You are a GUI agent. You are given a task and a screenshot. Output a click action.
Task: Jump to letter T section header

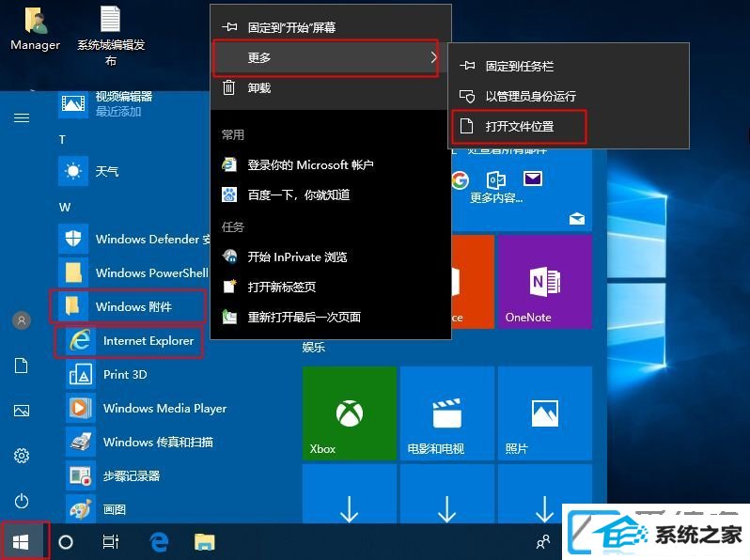62,140
